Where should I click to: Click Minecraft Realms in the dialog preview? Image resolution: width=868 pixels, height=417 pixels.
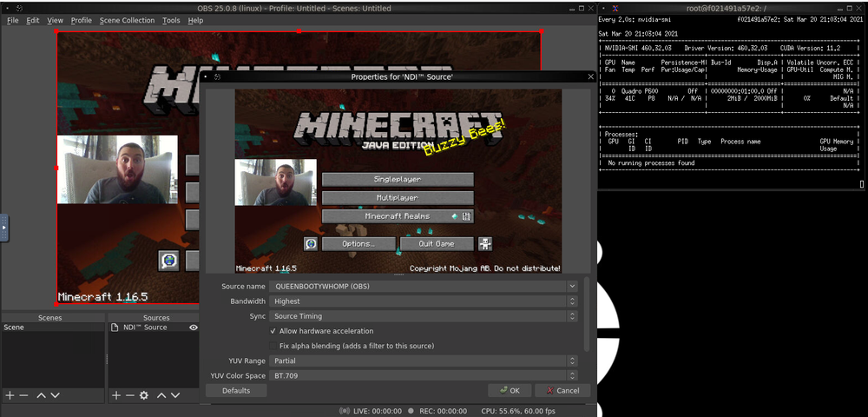tap(398, 216)
